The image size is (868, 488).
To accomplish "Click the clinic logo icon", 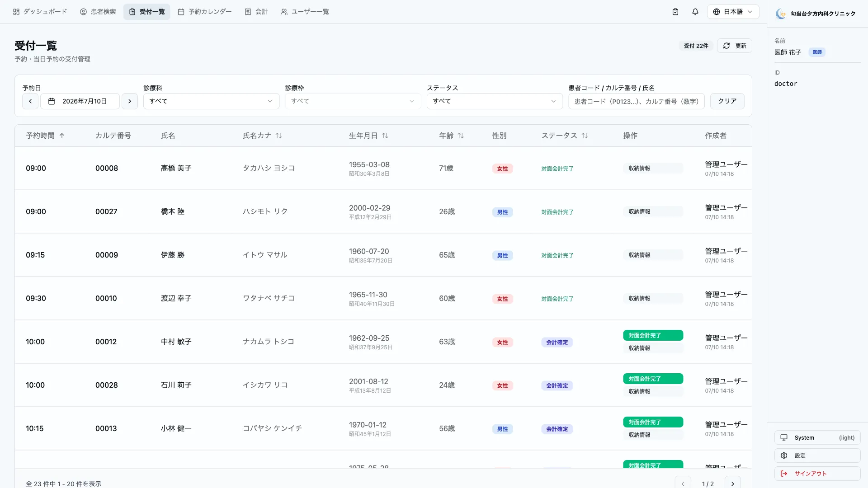I will click(781, 14).
